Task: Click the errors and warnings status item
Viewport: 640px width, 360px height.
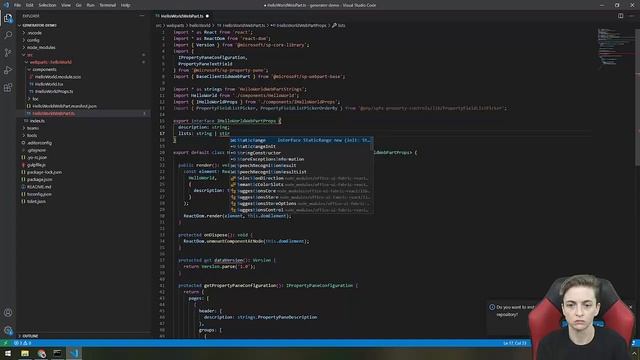Action: 22,343
